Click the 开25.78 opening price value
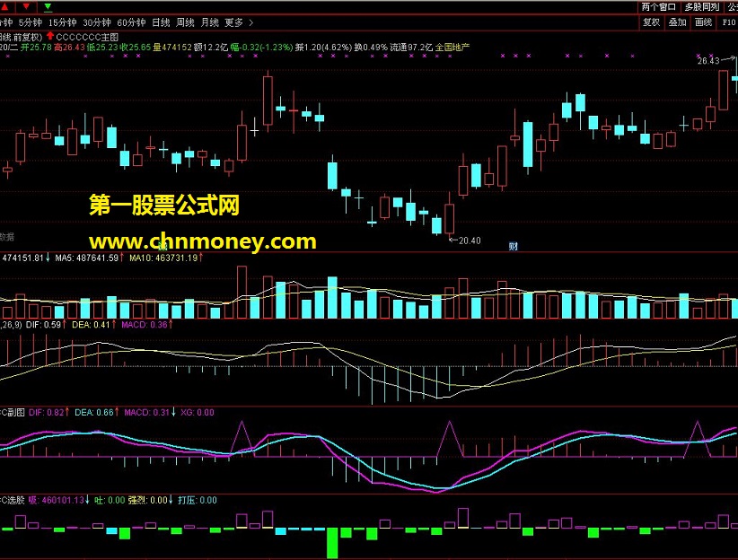 [x=36, y=47]
